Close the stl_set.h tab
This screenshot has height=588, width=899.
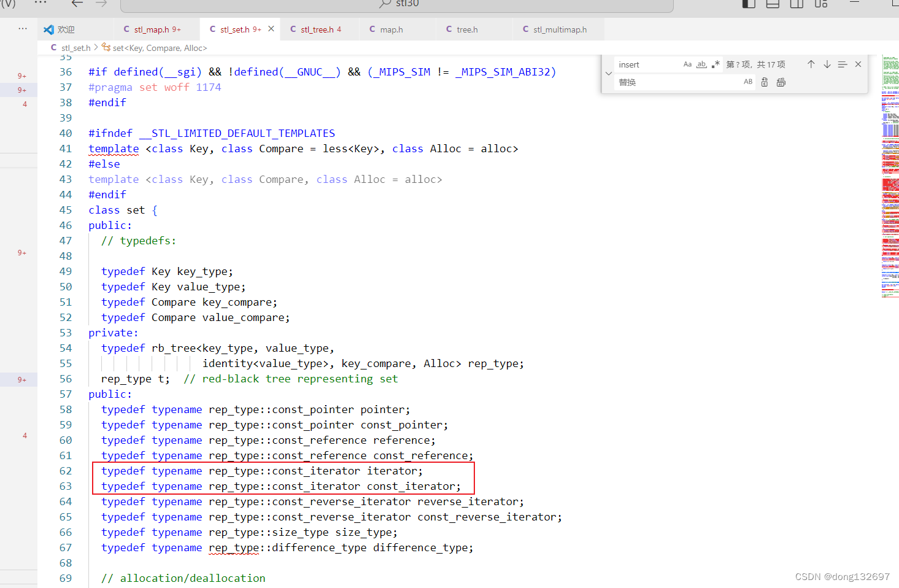[271, 29]
